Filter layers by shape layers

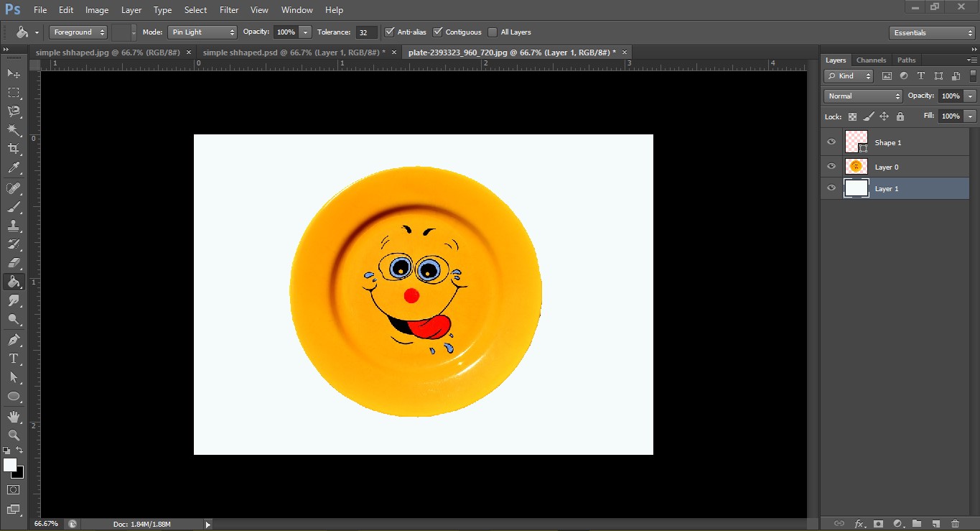coord(938,76)
